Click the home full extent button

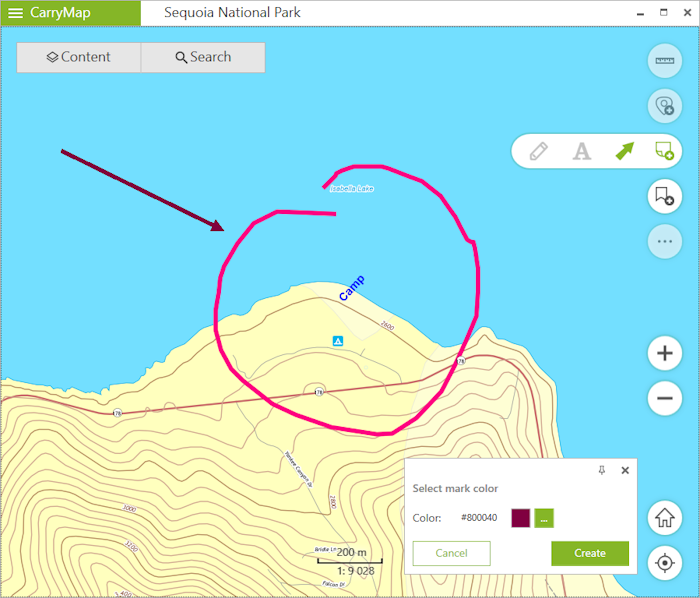(664, 518)
